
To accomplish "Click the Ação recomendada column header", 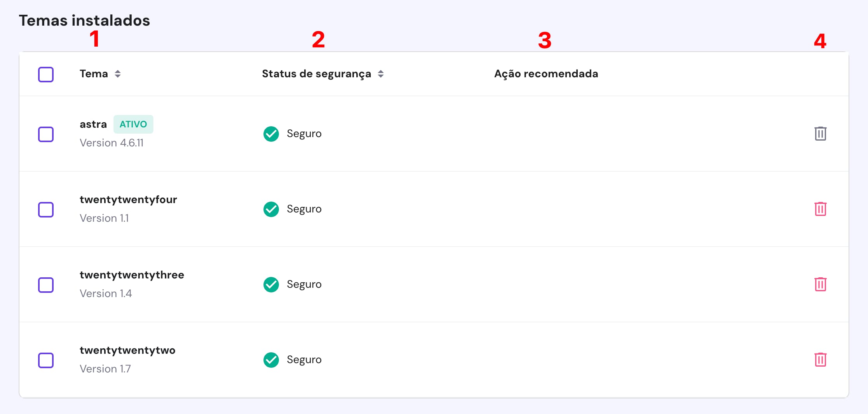I will [x=546, y=73].
